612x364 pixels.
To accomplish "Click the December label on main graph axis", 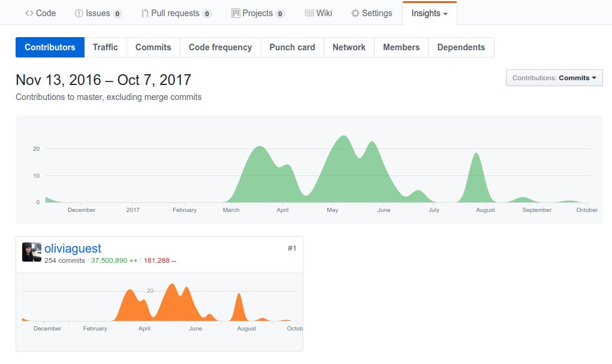I will click(x=81, y=210).
